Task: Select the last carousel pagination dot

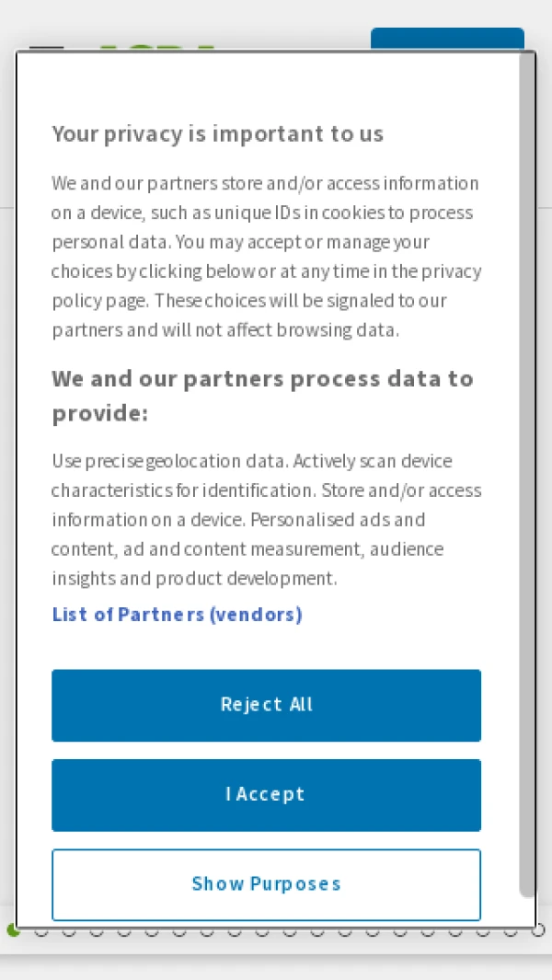Action: pyautogui.click(x=539, y=930)
